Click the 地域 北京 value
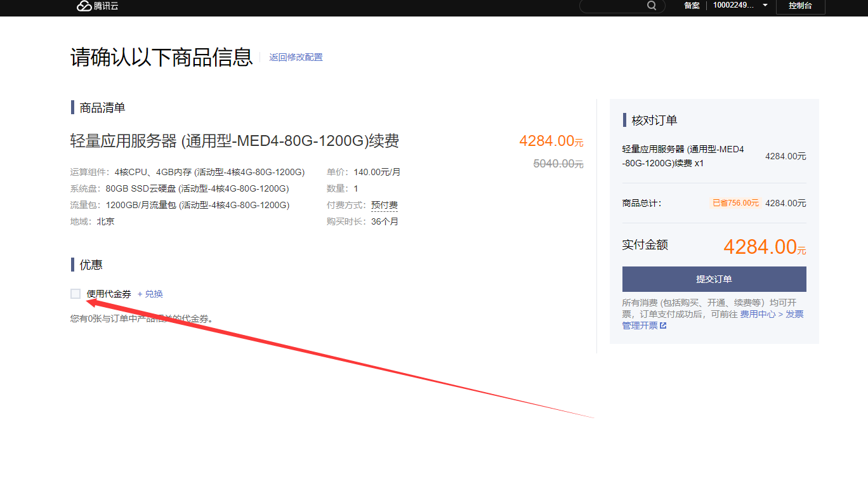The height and width of the screenshot is (486, 868). click(x=105, y=221)
